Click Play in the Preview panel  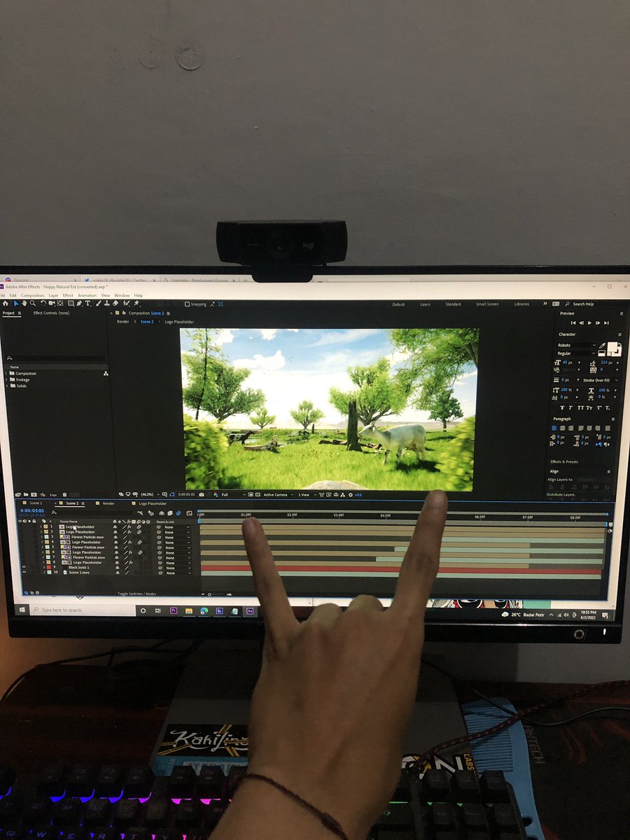point(589,323)
